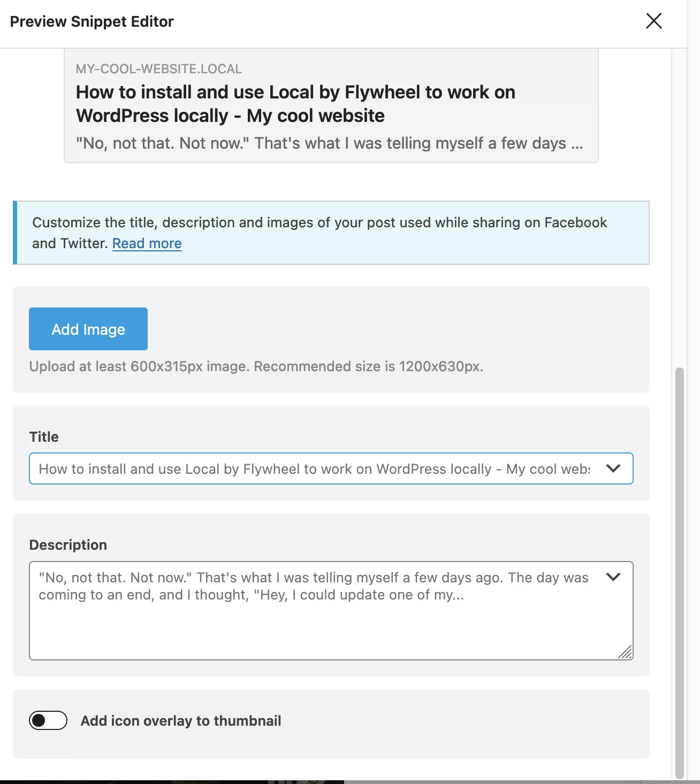Screen dimensions: 700x784
Task: Toggle Add icon overlay to thumbnail
Action: pos(48,720)
